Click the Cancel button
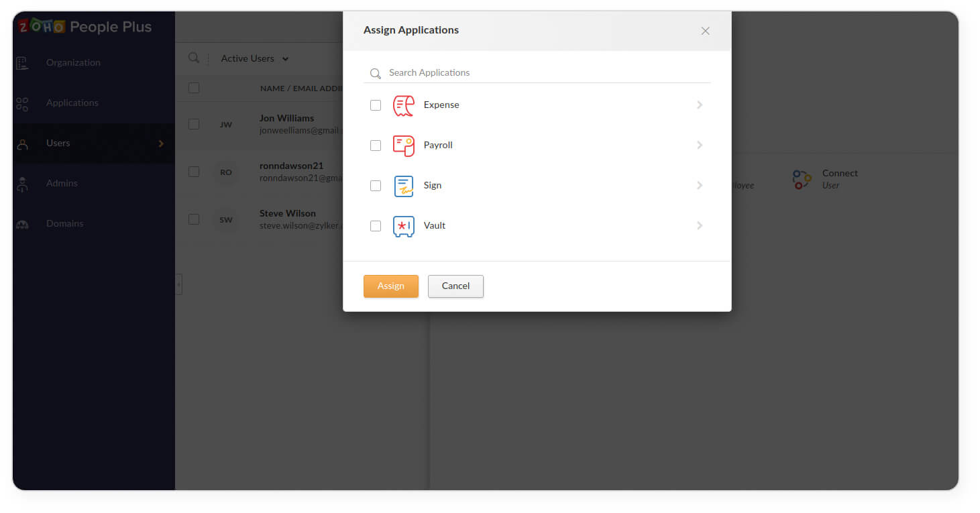 point(455,286)
